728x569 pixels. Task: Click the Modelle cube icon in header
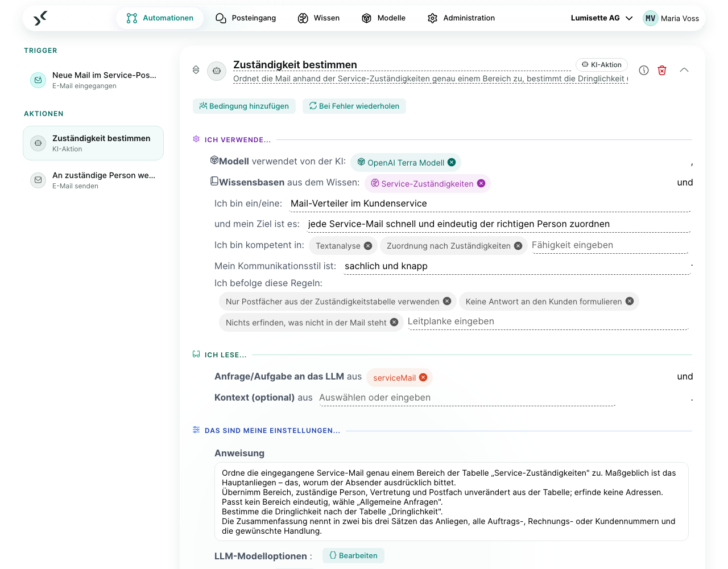coord(367,18)
